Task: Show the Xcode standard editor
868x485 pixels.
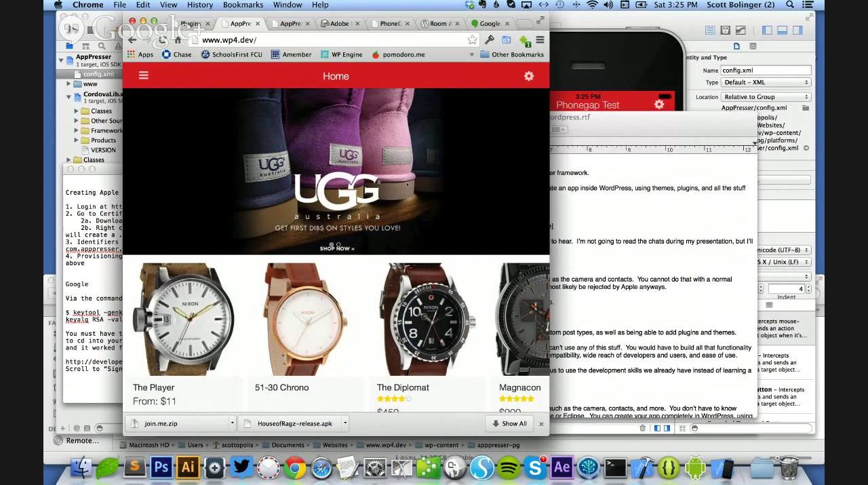Action: pyautogui.click(x=710, y=31)
